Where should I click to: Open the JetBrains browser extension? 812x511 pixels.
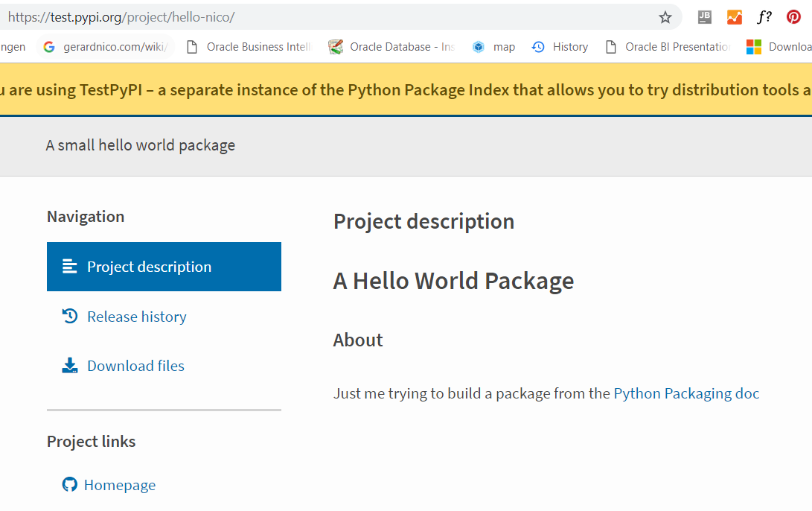coord(704,16)
